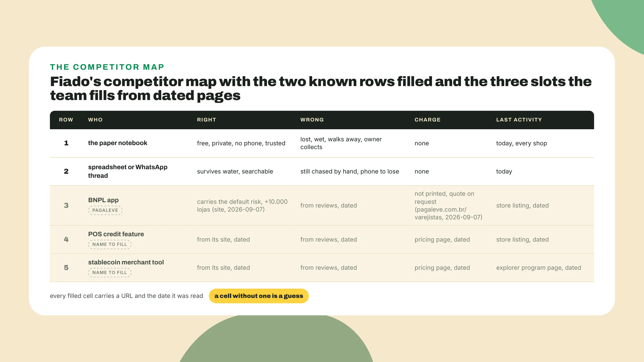The image size is (644, 362).
Task: Click the NAME TO FILL tag under stablecoin merchant tool
Action: 110,272
